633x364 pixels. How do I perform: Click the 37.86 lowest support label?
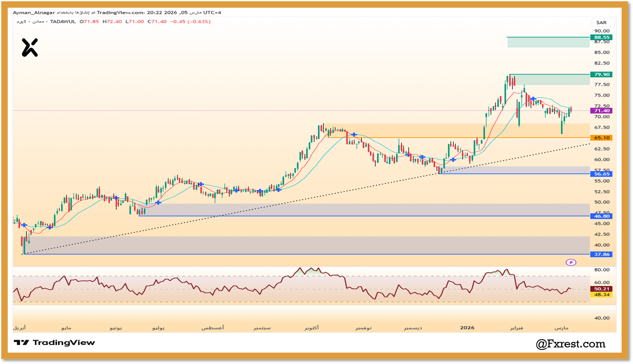(x=601, y=255)
